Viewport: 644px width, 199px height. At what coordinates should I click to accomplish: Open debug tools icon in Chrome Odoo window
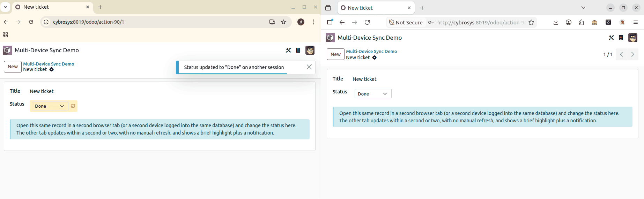click(288, 50)
